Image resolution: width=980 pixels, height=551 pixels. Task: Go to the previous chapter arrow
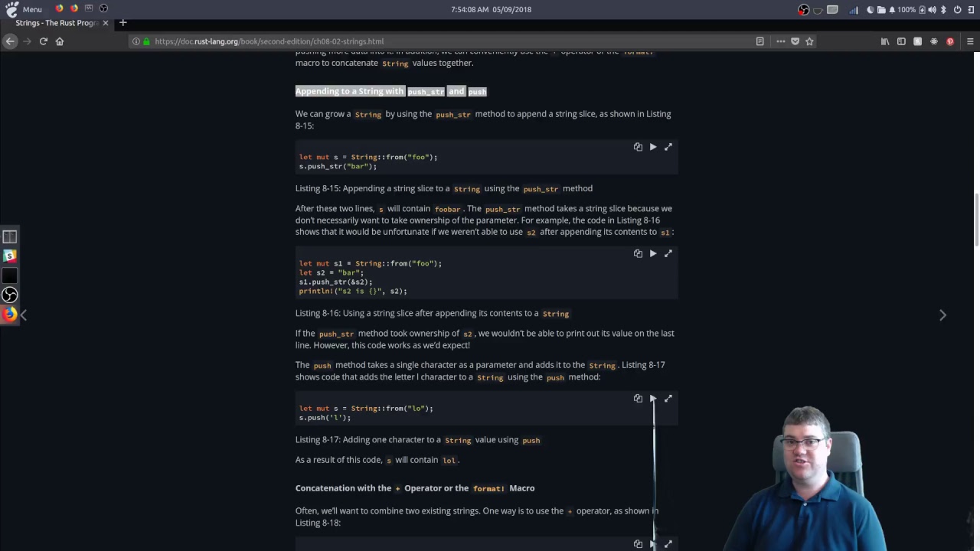[24, 315]
